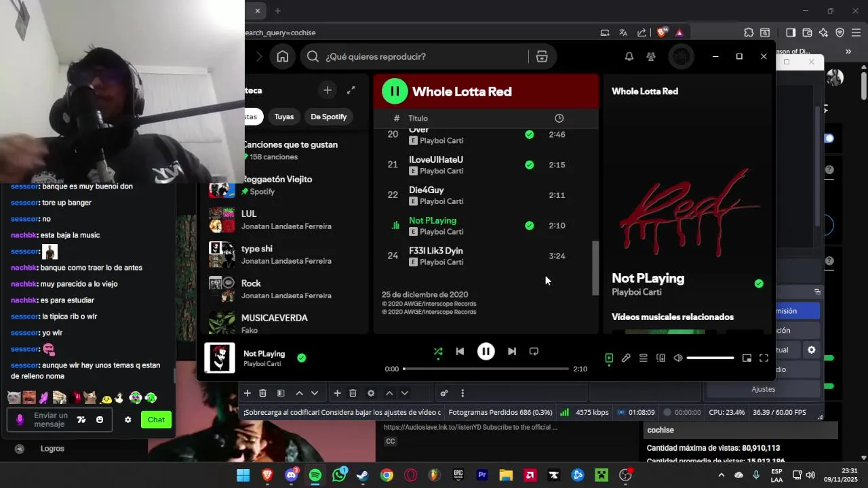868x488 pixels.
Task: Remove the OBS scene with the first trash icon
Action: (x=262, y=393)
